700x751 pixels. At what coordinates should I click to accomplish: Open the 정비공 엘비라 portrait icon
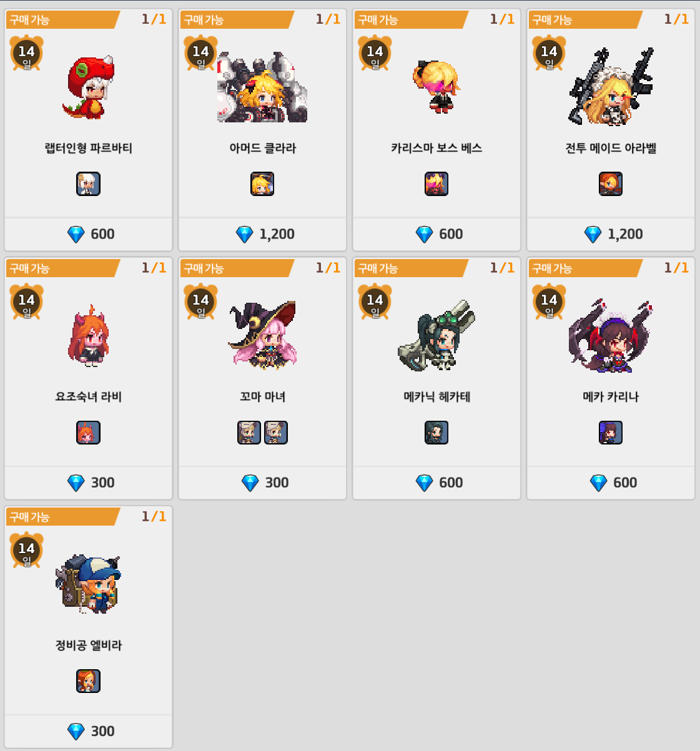click(88, 680)
